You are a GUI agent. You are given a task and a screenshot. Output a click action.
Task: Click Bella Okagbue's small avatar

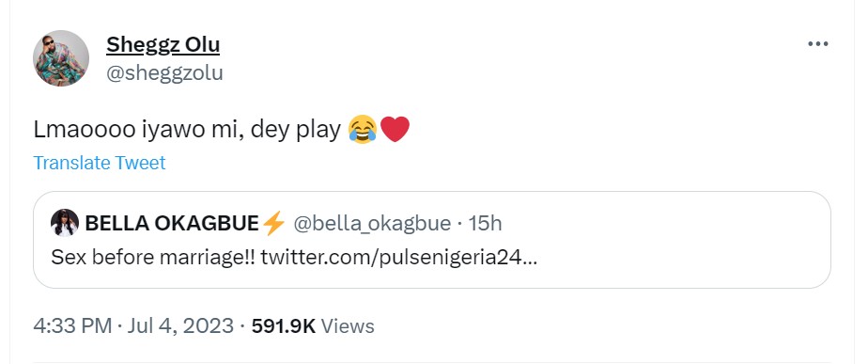pos(65,223)
